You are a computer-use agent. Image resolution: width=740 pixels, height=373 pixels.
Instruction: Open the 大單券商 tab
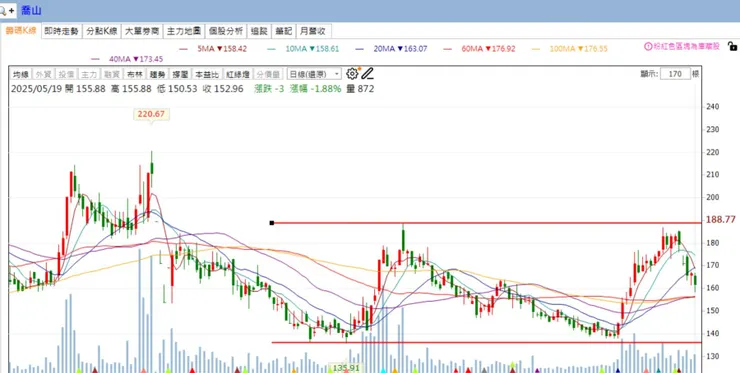142,31
